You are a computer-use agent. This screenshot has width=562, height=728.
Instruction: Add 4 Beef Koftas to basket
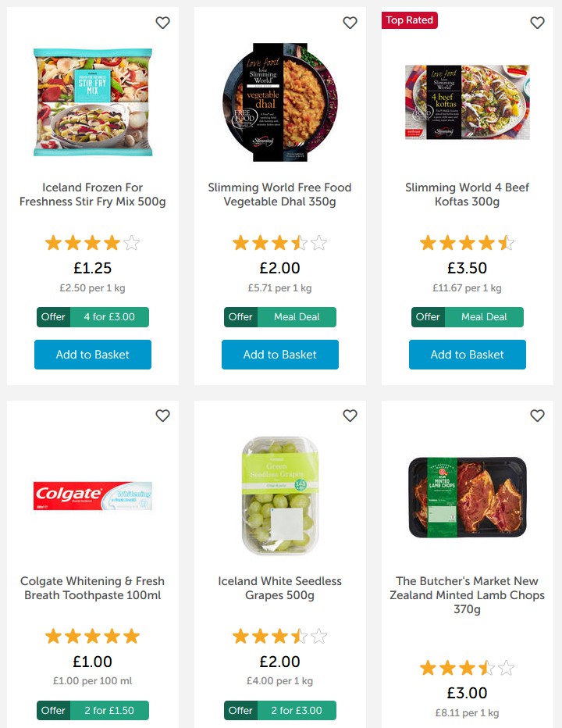click(x=468, y=355)
